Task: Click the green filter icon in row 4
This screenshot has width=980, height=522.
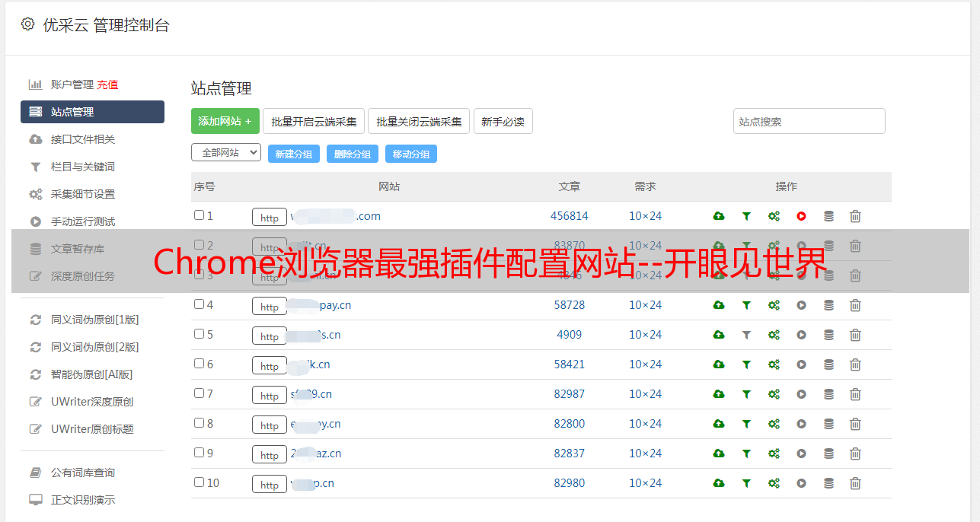Action: click(746, 305)
